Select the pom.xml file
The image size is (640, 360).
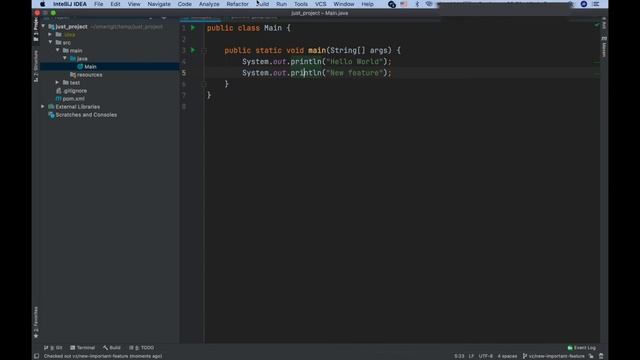[73, 99]
